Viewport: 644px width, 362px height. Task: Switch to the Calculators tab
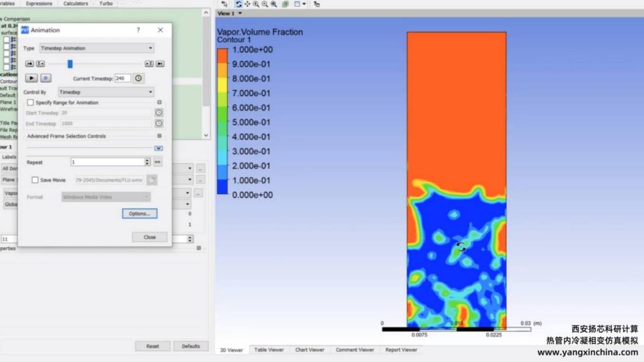tap(75, 3)
